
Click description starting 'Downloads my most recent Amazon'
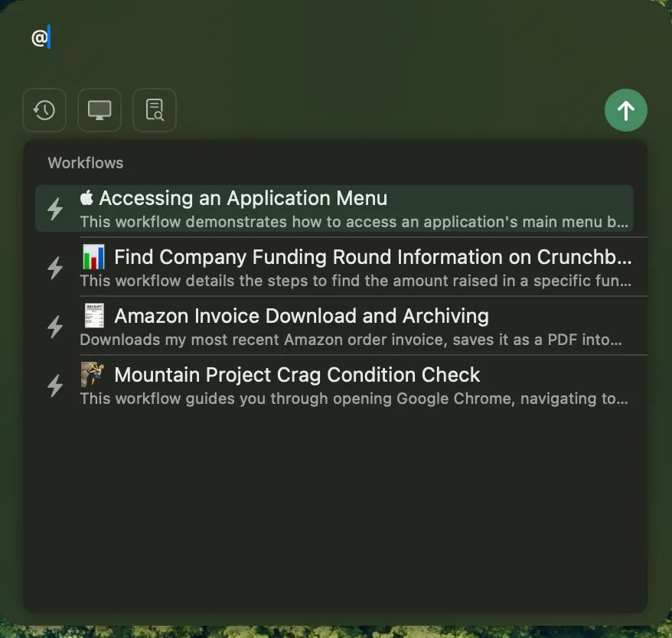pyautogui.click(x=351, y=340)
